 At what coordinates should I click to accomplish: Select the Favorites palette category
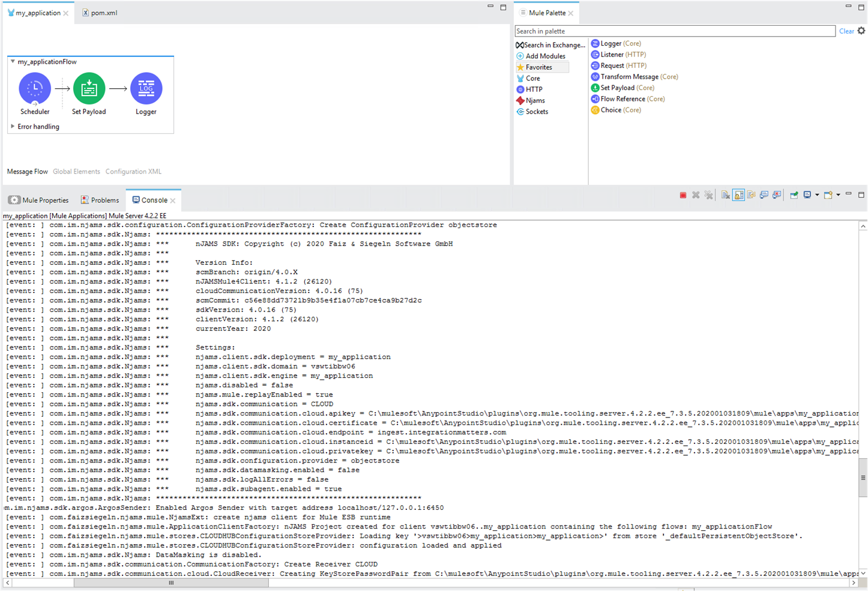pos(542,67)
